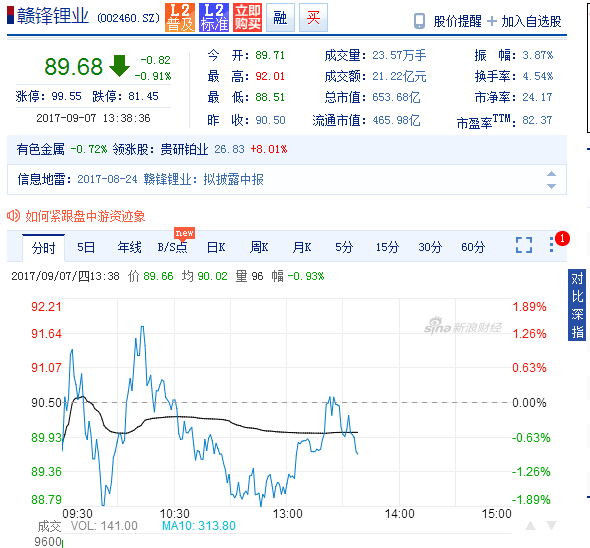Image resolution: width=590 pixels, height=548 pixels.
Task: Open the blue L2标准 badge
Action: coord(214,17)
